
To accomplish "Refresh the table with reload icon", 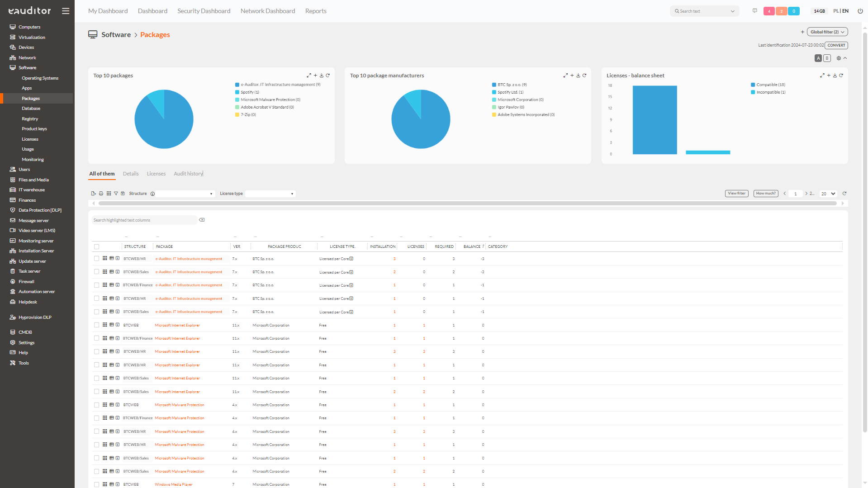I will pyautogui.click(x=844, y=194).
